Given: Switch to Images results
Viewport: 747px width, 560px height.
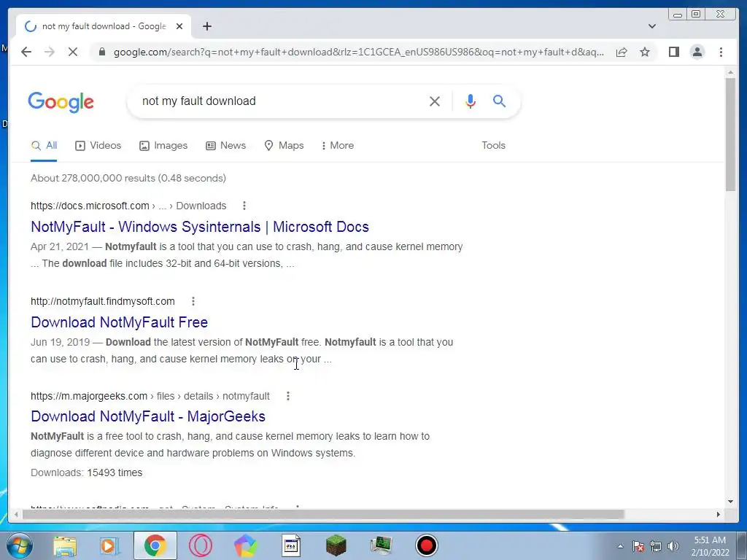Looking at the screenshot, I should (163, 146).
